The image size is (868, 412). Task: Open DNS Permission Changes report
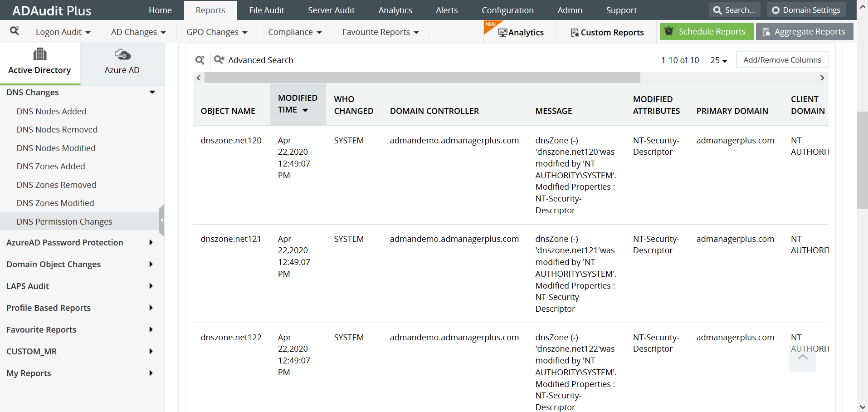(64, 221)
